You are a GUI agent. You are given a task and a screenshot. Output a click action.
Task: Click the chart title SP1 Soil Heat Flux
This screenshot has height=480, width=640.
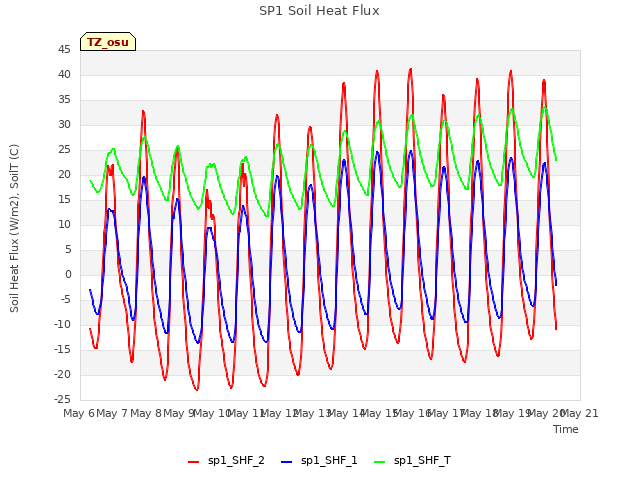(319, 11)
